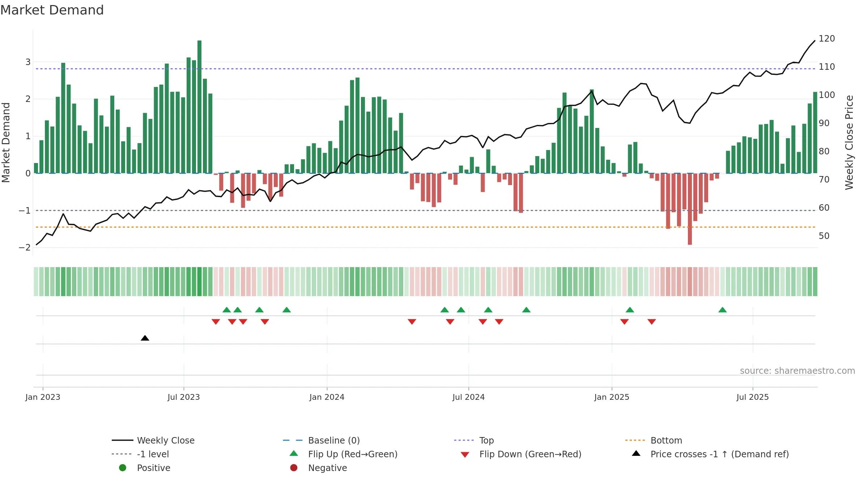The width and height of the screenshot is (868, 488).
Task: Click the black price-cross triangle marker near May 2023
Action: click(x=145, y=338)
